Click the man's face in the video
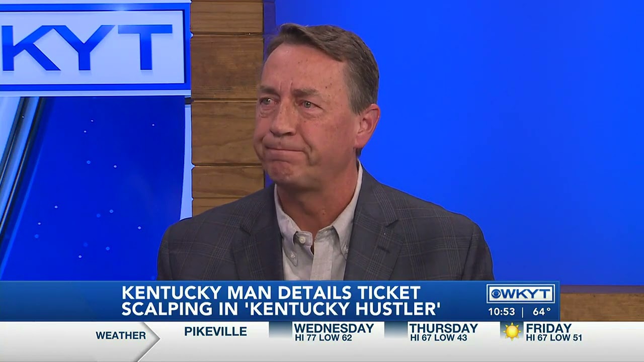This screenshot has height=362, width=644. pos(302,116)
